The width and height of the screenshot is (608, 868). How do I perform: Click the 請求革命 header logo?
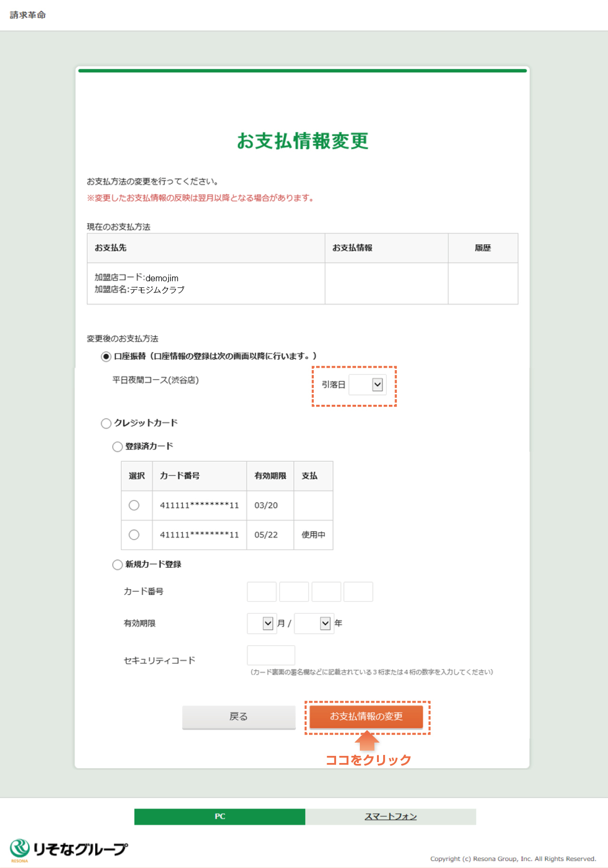click(28, 15)
